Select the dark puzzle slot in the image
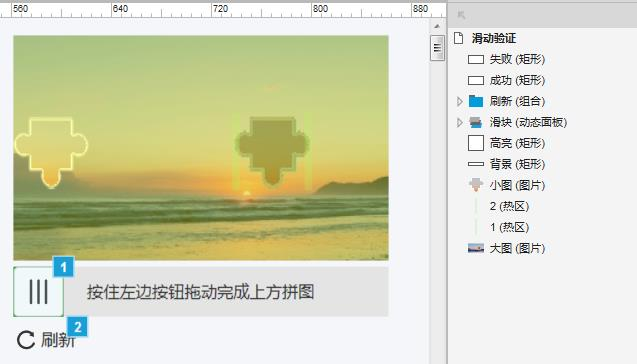Image resolution: width=637 pixels, height=364 pixels. pyautogui.click(x=272, y=151)
